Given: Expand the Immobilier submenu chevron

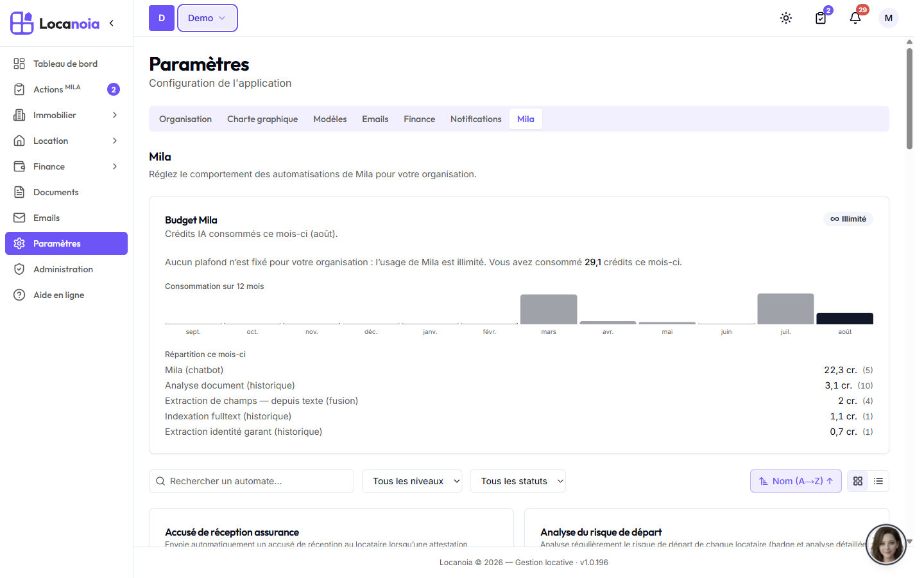Looking at the screenshot, I should [115, 115].
